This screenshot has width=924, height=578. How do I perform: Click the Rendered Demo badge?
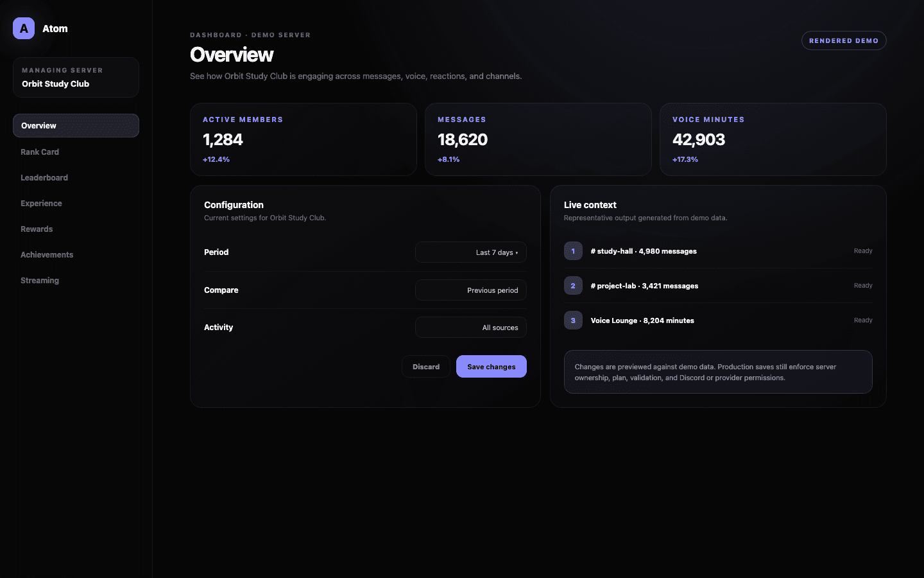[x=844, y=40]
